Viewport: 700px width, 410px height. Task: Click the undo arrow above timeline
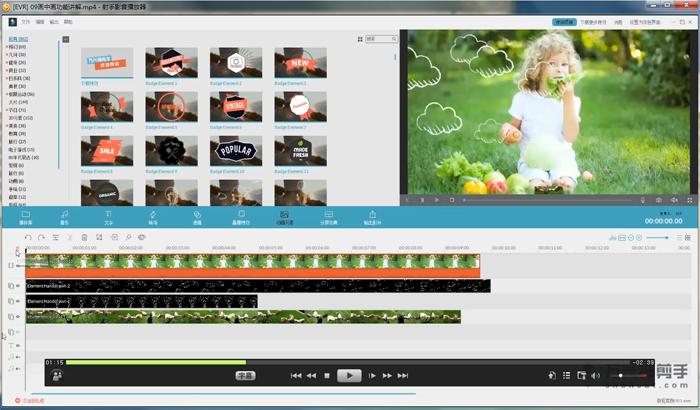28,237
